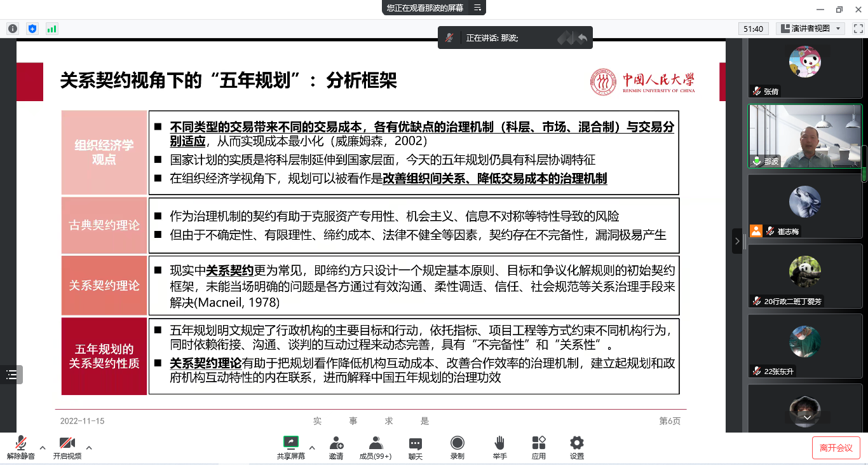Open the screen viewing options menu
Viewport: 868px width, 465px height.
[x=478, y=8]
